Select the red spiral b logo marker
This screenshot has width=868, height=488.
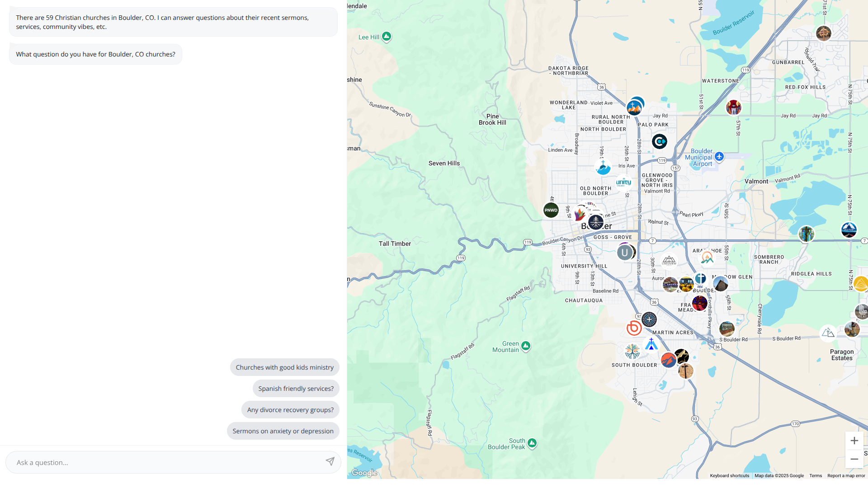634,328
